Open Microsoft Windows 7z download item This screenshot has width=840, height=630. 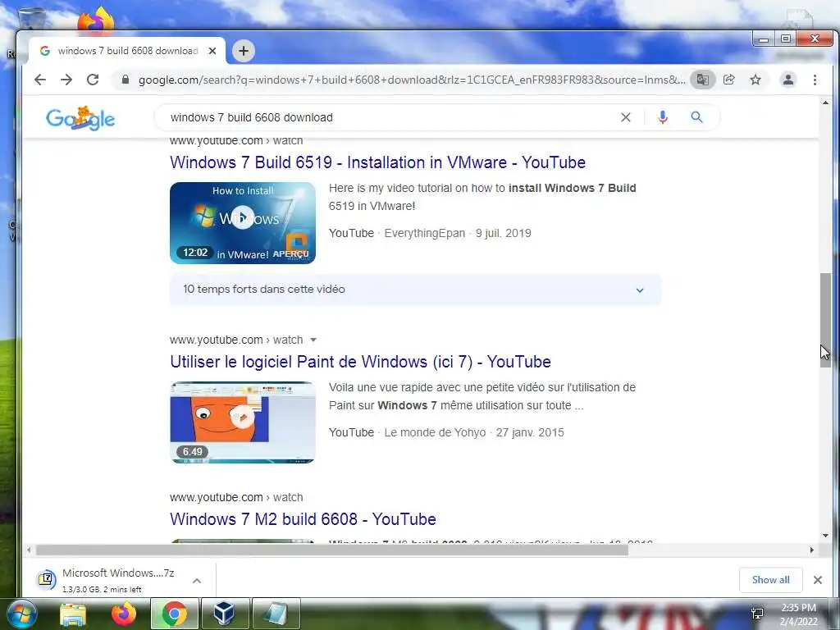tap(118, 579)
